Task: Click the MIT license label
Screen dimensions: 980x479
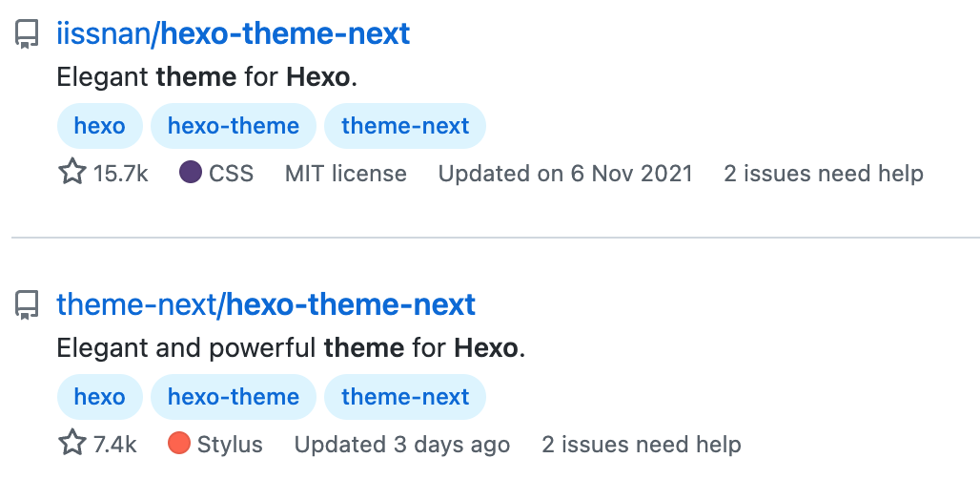Action: click(x=345, y=174)
